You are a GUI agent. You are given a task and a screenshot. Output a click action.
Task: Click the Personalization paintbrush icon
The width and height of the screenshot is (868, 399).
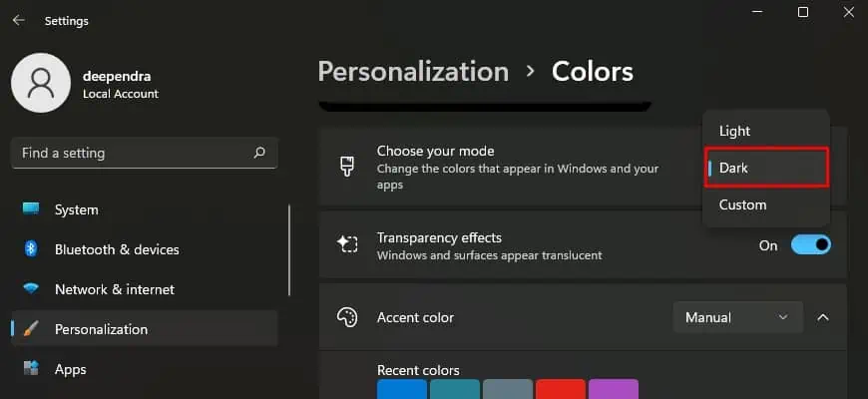31,329
